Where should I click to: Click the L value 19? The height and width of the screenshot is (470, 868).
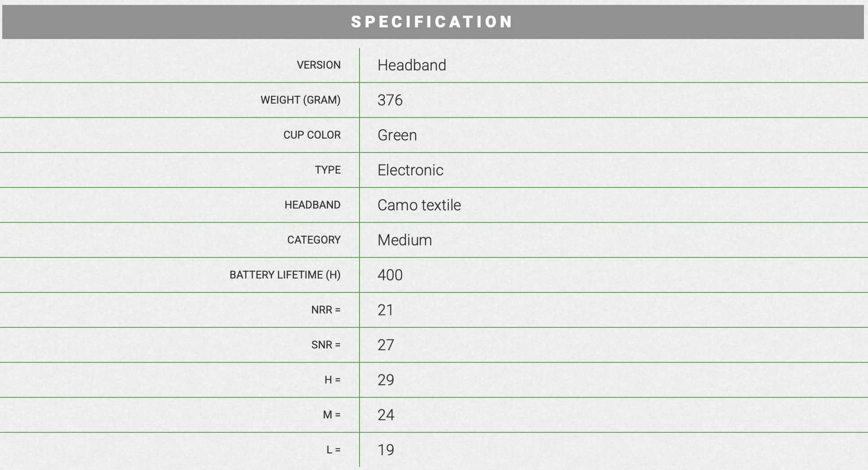tap(386, 450)
